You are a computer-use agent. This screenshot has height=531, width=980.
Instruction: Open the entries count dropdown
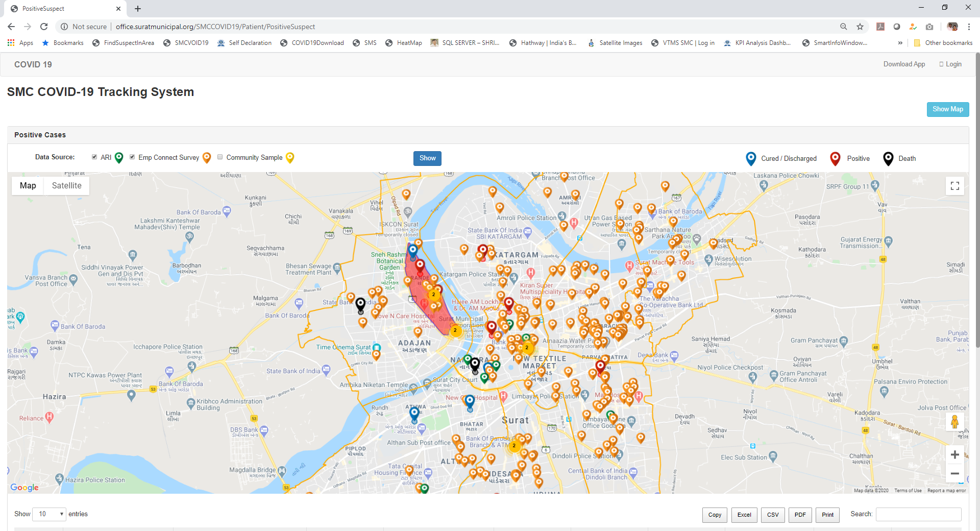49,514
